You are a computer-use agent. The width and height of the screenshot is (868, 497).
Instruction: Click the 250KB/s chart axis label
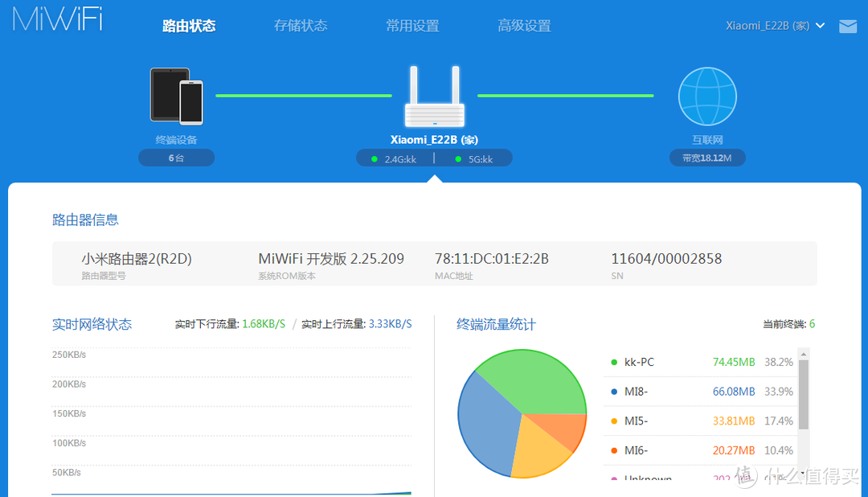pos(69,355)
